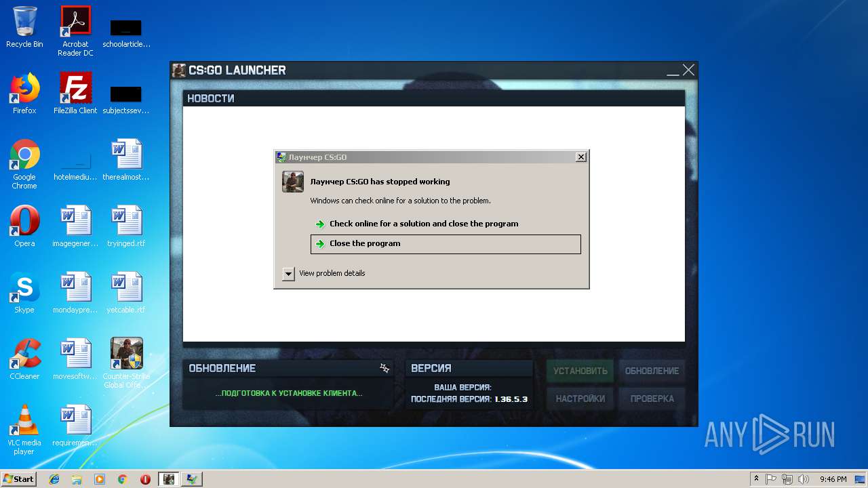Open Counter-Strike Global Offensive desktop shortcut
868x488 pixels.
(x=126, y=363)
